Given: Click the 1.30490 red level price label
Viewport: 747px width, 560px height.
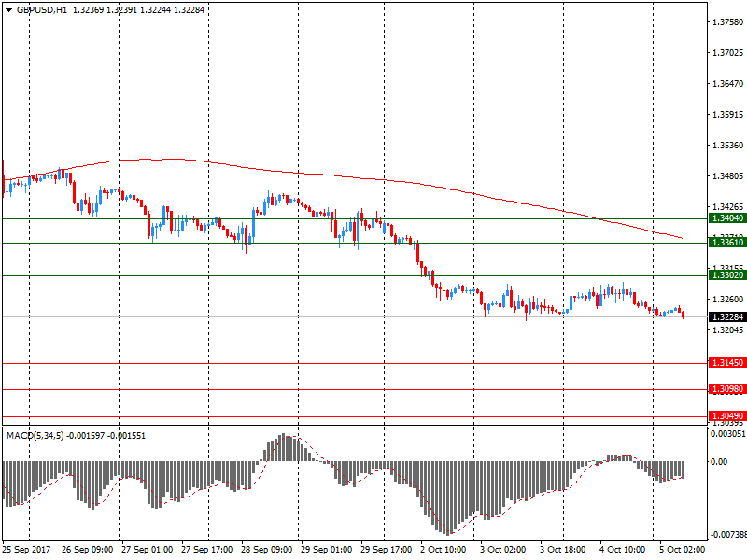Looking at the screenshot, I should (x=728, y=416).
